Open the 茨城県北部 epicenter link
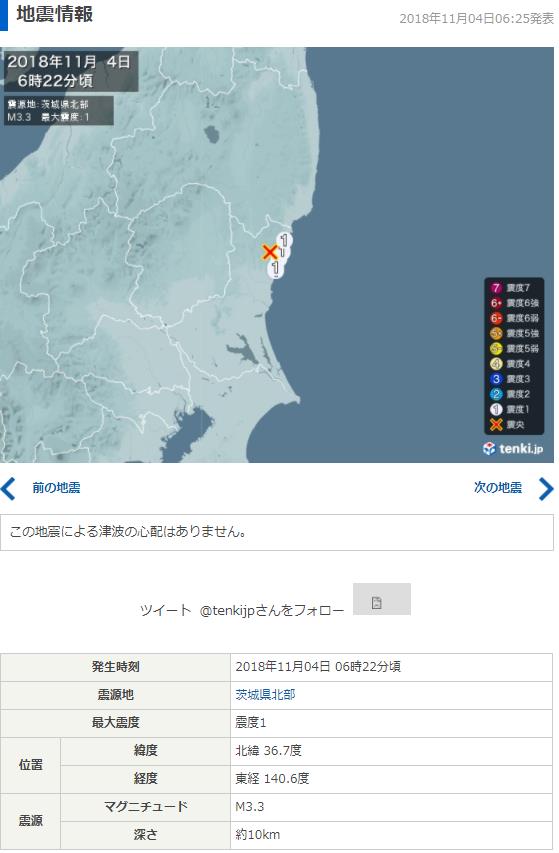The width and height of the screenshot is (559, 853). tap(265, 695)
